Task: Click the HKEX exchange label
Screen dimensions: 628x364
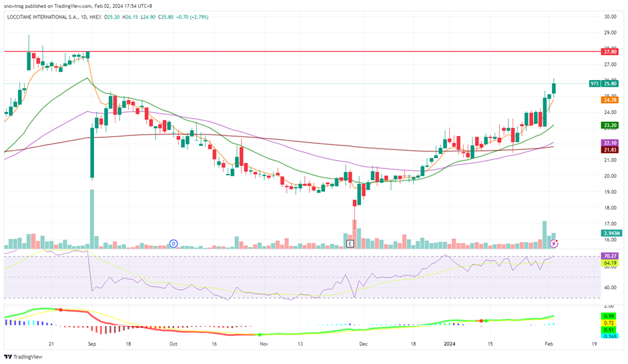Action: tap(95, 17)
